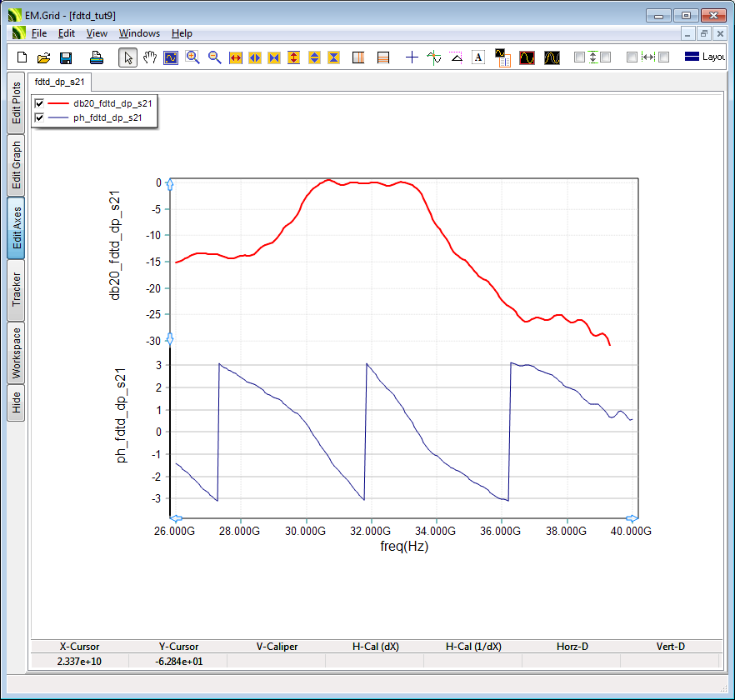This screenshot has width=735, height=700.
Task: Toggle checkbox left of vertical caliper icon
Action: tap(579, 57)
